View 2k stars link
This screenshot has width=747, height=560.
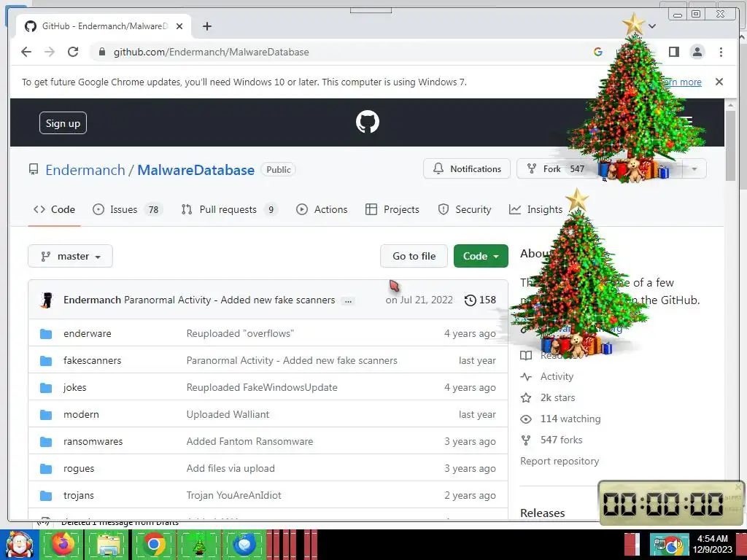[557, 397]
